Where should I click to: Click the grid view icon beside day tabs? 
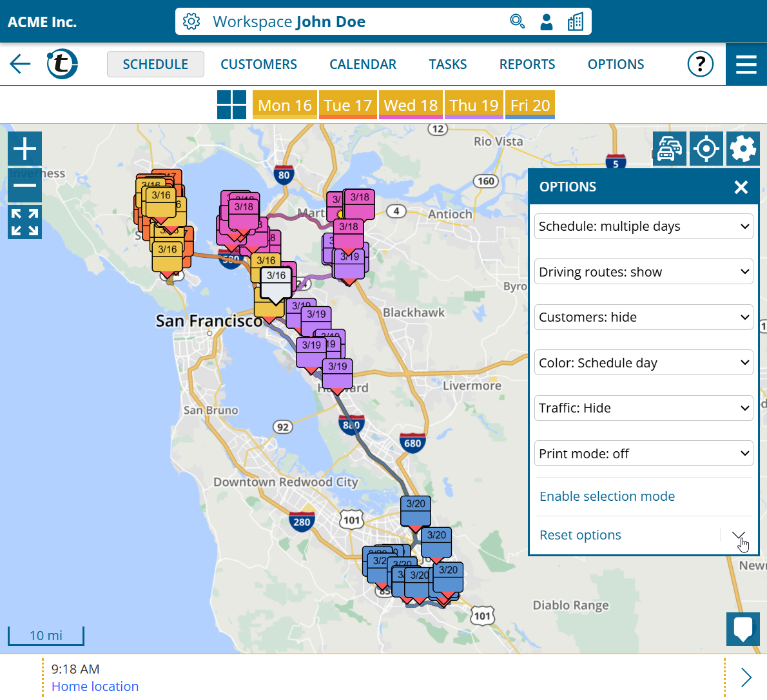[231, 104]
